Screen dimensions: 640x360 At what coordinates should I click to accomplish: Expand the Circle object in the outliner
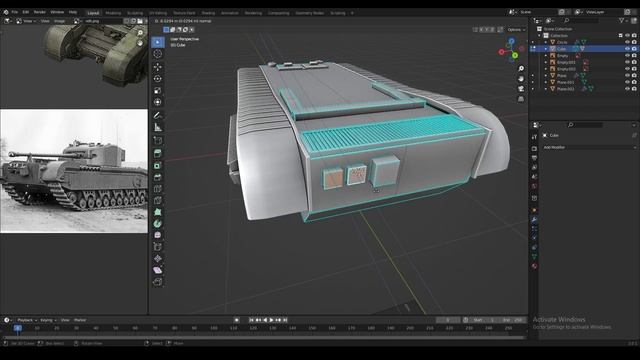(546, 42)
